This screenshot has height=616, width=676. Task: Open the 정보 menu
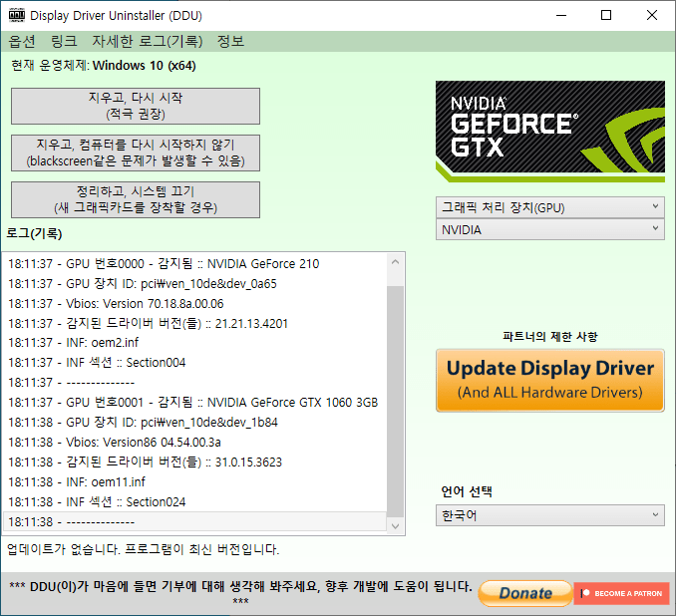[230, 41]
